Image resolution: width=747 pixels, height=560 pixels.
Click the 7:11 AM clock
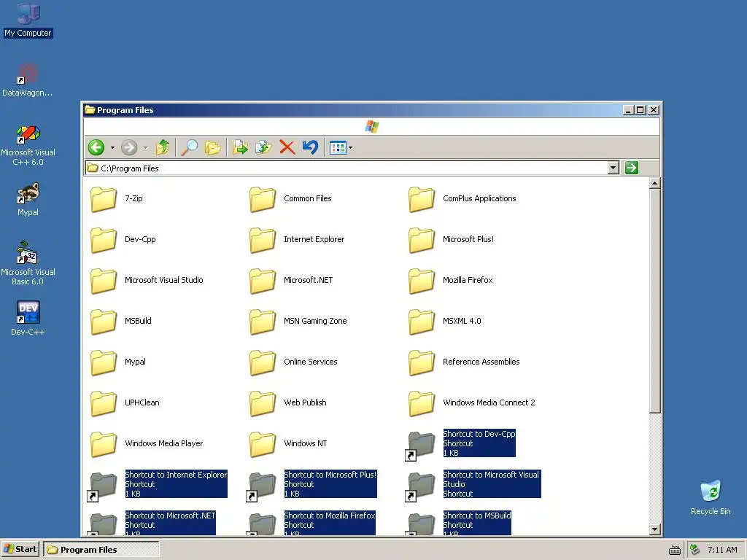click(722, 550)
